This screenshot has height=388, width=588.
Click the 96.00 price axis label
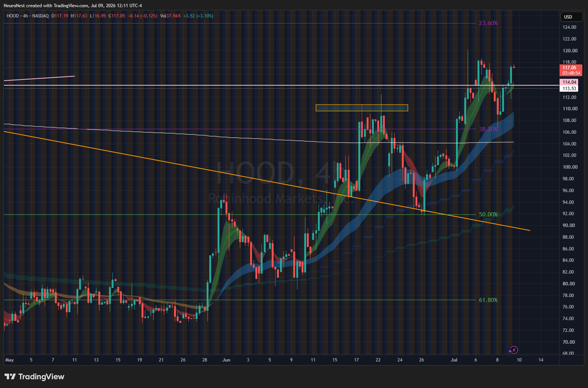(569, 190)
